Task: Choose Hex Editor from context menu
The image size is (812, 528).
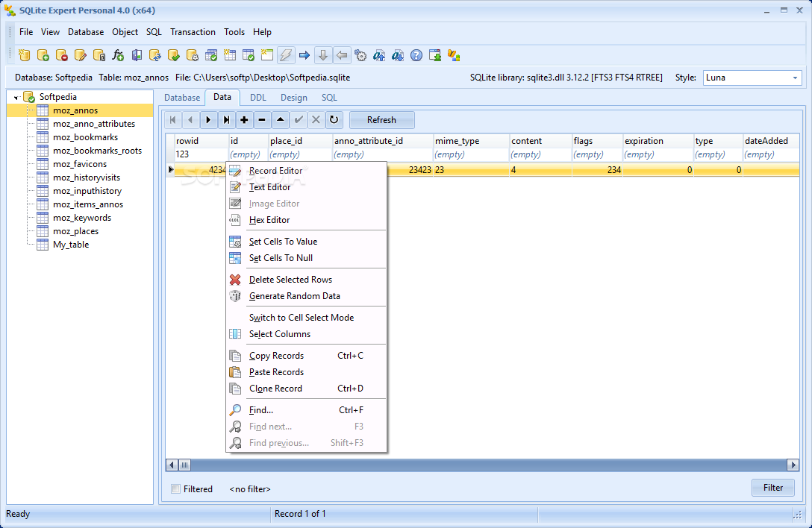Action: tap(307, 220)
